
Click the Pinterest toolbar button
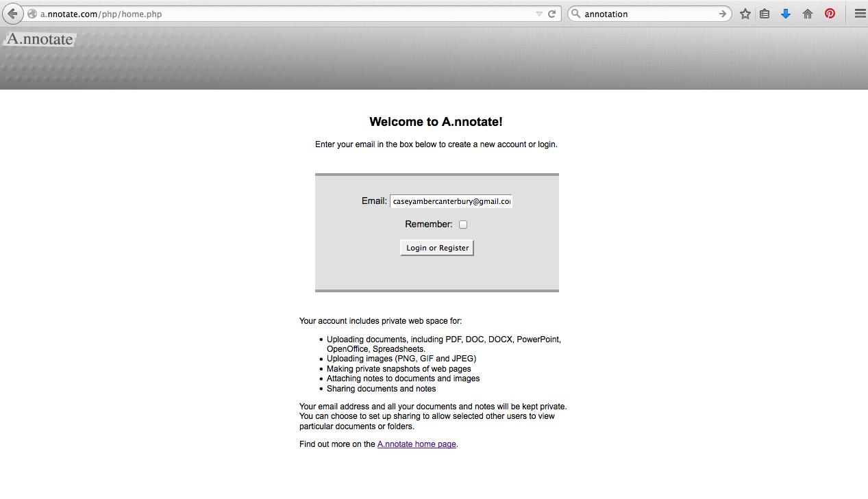pyautogui.click(x=830, y=14)
